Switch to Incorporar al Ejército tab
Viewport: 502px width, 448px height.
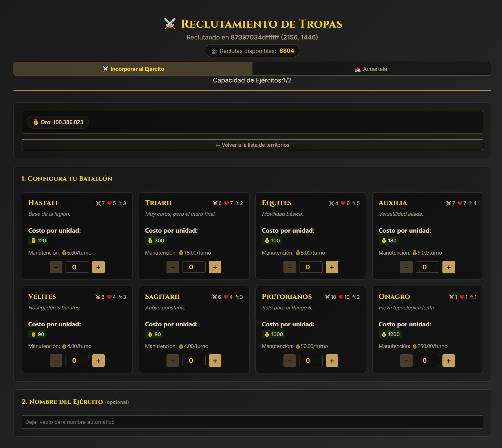(x=133, y=69)
